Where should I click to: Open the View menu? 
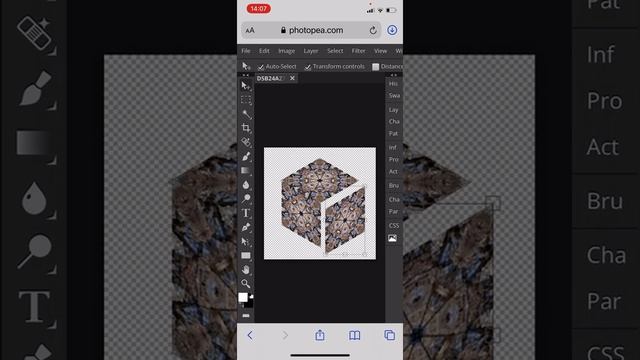(380, 51)
